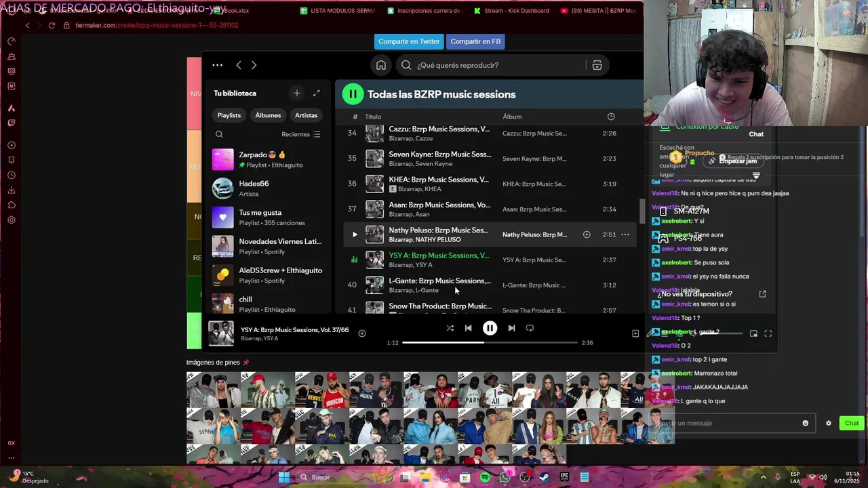Open the Twitch icon in the browser sidebar
868x488 pixels.
coord(12,123)
